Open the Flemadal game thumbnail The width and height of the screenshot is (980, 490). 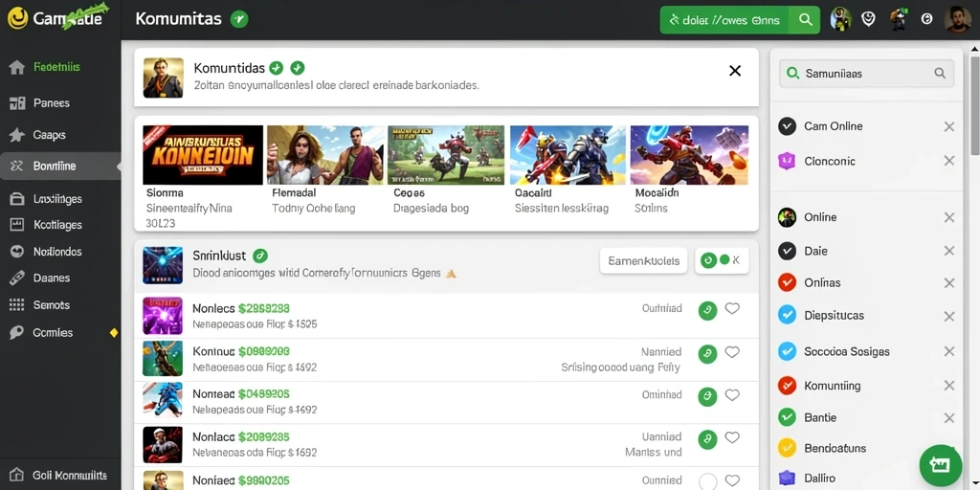325,155
